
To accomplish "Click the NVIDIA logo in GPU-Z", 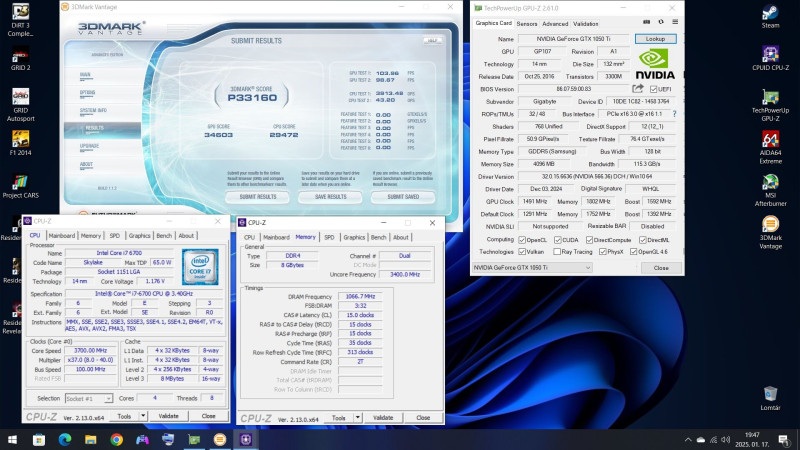I will click(x=655, y=64).
